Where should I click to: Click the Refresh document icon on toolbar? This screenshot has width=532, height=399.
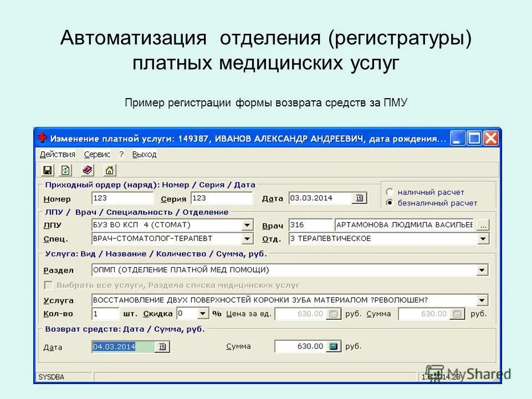[x=65, y=170]
